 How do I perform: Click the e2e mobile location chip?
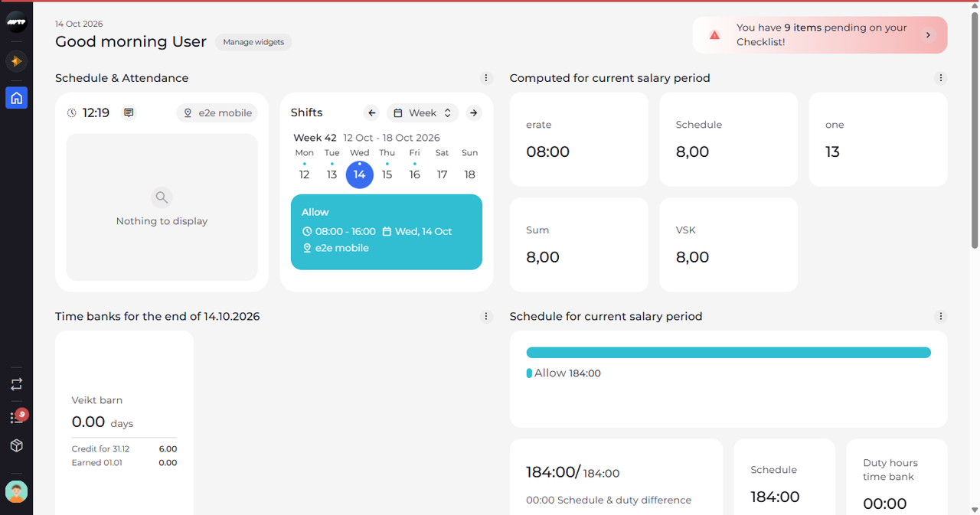pyautogui.click(x=217, y=112)
